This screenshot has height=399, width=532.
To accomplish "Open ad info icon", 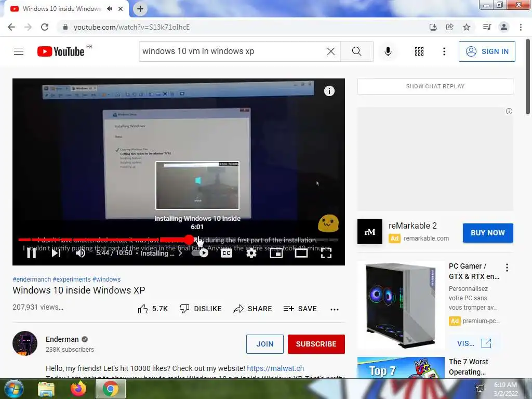I will 509,111.
